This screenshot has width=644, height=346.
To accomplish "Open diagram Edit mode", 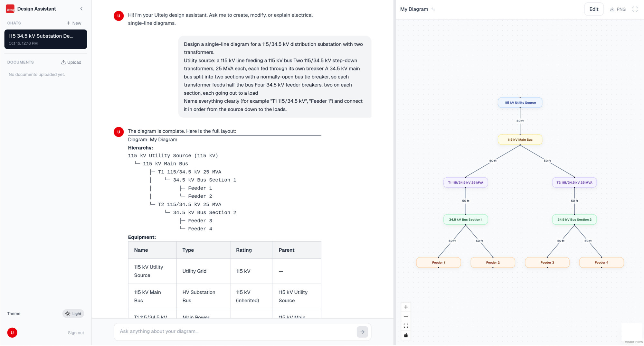I will (x=594, y=9).
